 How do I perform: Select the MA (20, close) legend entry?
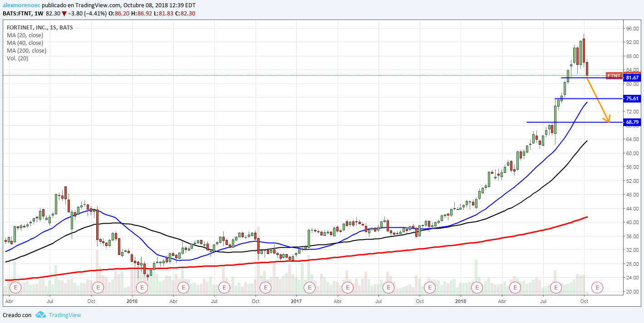tap(25, 35)
